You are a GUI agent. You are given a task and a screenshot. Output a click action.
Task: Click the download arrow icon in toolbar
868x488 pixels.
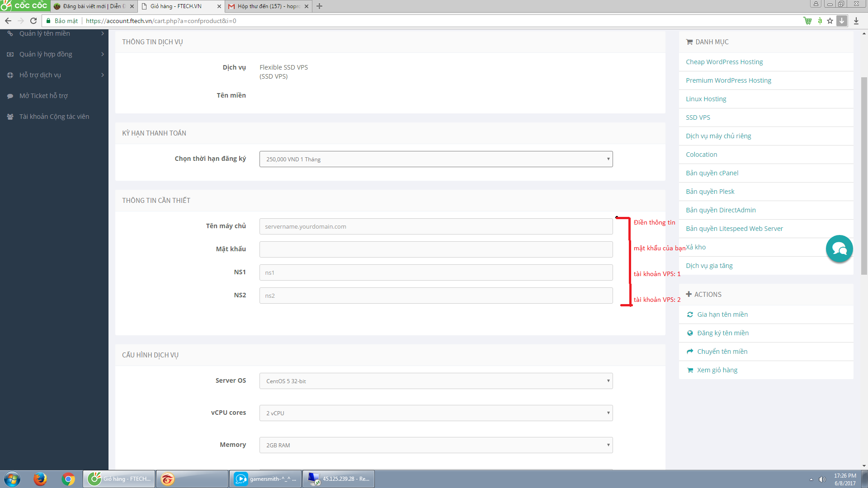856,21
